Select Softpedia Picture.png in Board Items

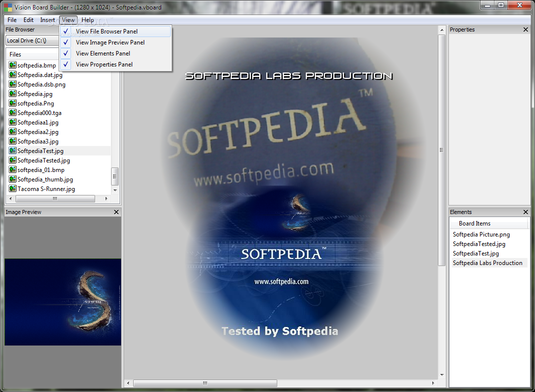tap(481, 234)
